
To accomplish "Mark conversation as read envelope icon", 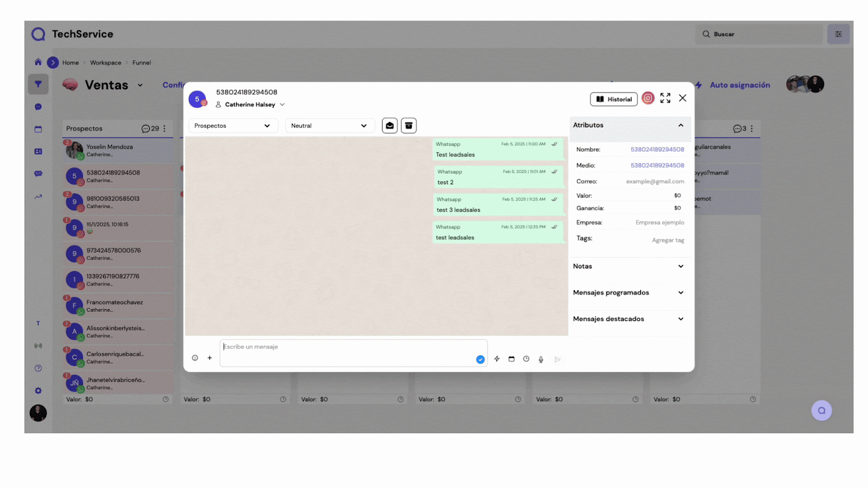I will tap(390, 126).
